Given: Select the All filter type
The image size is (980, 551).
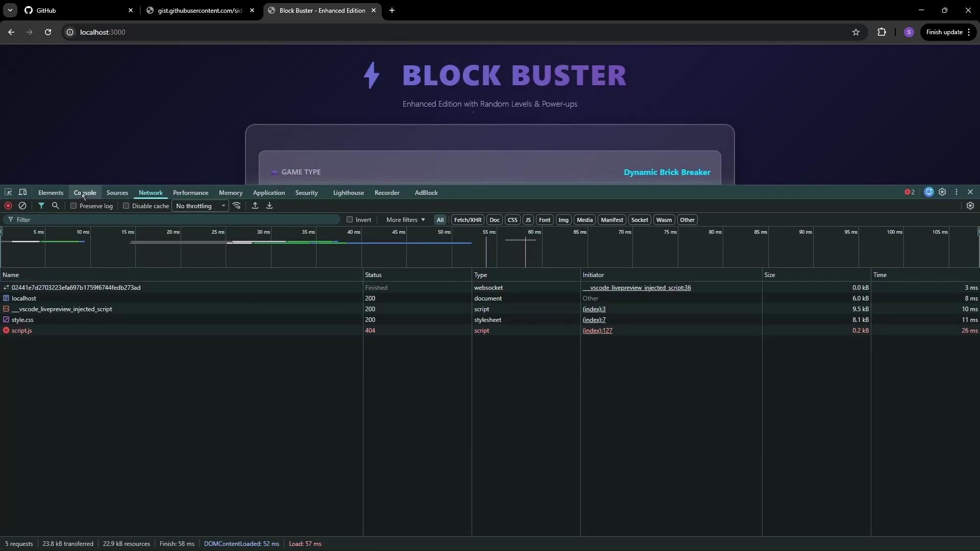Looking at the screenshot, I should (440, 220).
